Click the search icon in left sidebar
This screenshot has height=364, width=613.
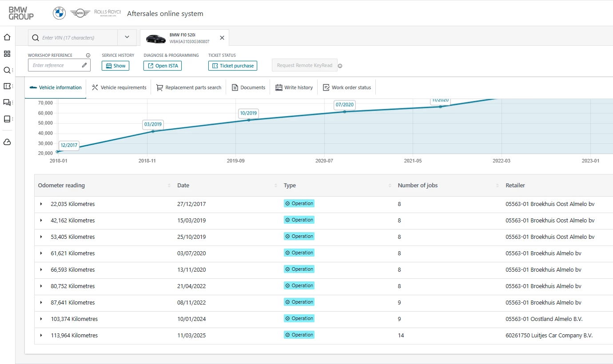(x=7, y=70)
